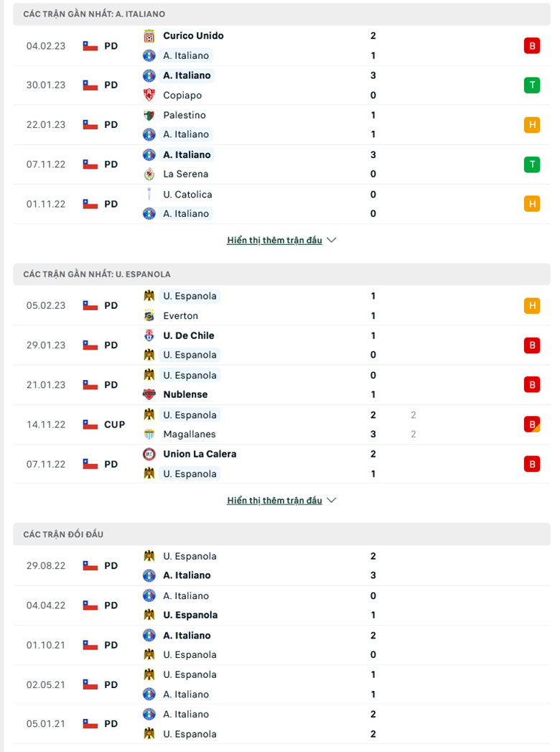Select the A. Italiano club crest
560x752 pixels.
(x=149, y=55)
